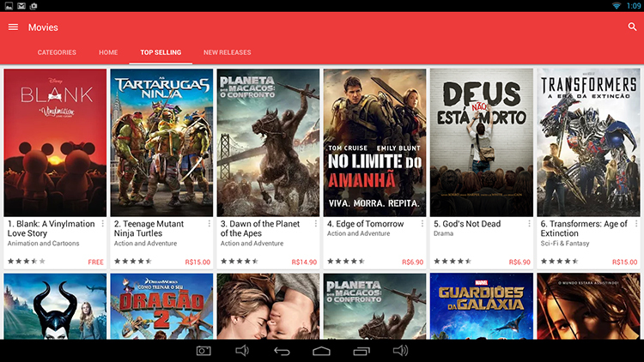644x362 pixels.
Task: Switch to the New Releases tab
Action: tap(227, 52)
